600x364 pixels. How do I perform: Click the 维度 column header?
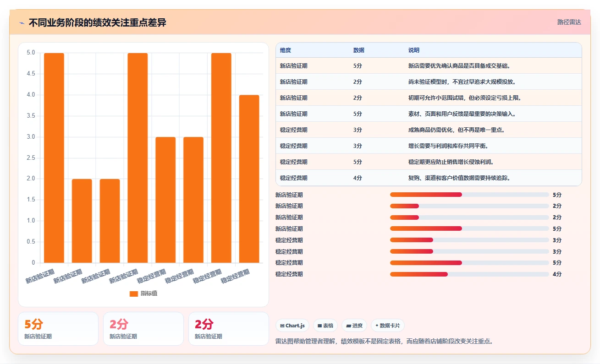tap(286, 50)
